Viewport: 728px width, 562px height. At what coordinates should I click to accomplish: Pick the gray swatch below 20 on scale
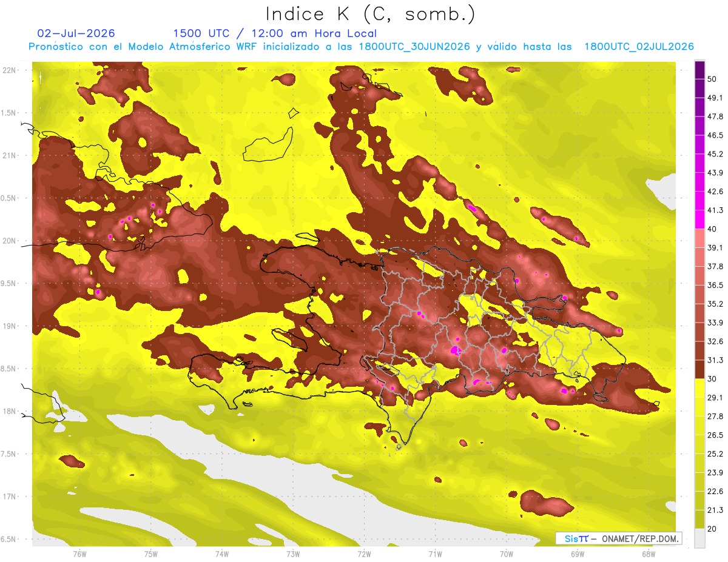[x=699, y=538]
